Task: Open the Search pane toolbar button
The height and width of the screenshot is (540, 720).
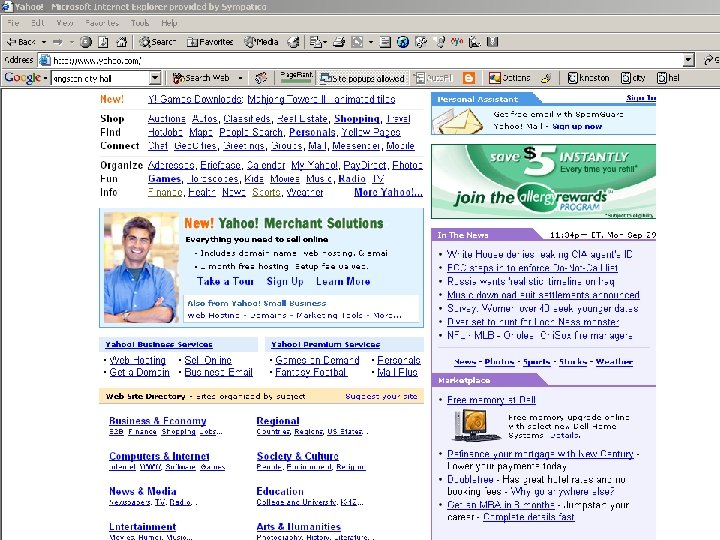Action: (x=158, y=42)
